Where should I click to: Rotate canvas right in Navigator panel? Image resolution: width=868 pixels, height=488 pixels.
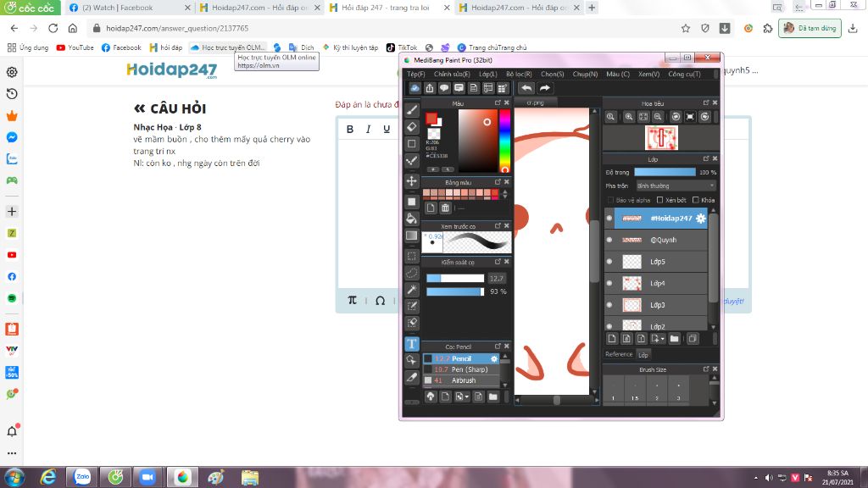(x=704, y=117)
